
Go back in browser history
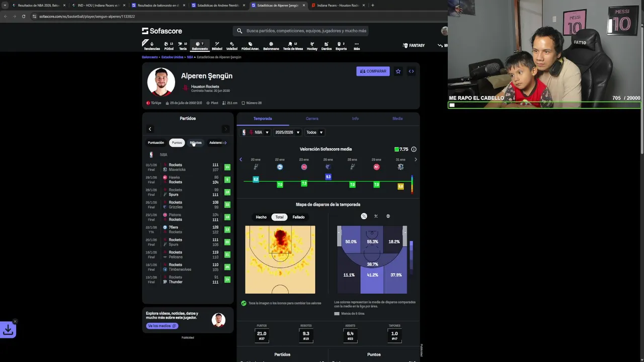click(6, 16)
